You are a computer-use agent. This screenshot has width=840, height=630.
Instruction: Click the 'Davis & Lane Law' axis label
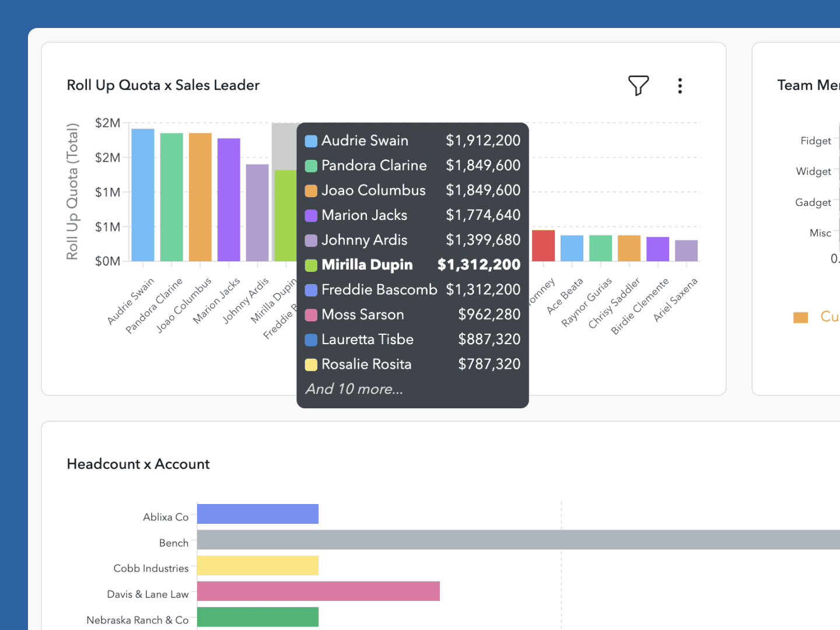[148, 594]
